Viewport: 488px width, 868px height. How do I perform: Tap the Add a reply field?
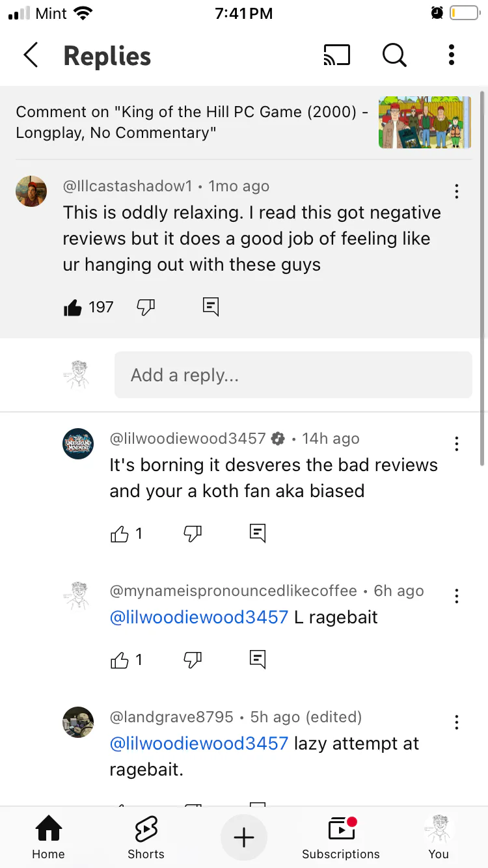[293, 375]
